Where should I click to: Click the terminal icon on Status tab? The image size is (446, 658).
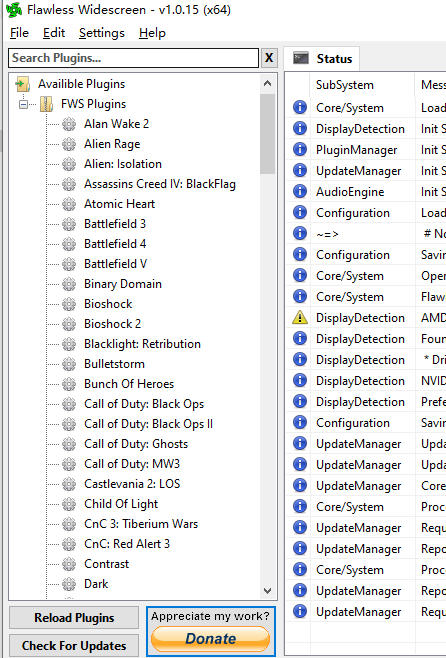(x=301, y=58)
